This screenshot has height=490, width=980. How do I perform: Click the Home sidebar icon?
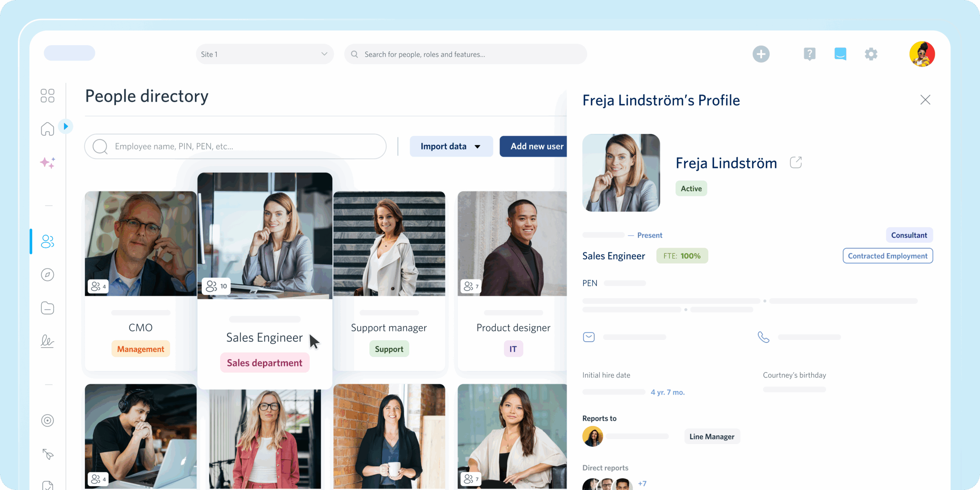[47, 129]
